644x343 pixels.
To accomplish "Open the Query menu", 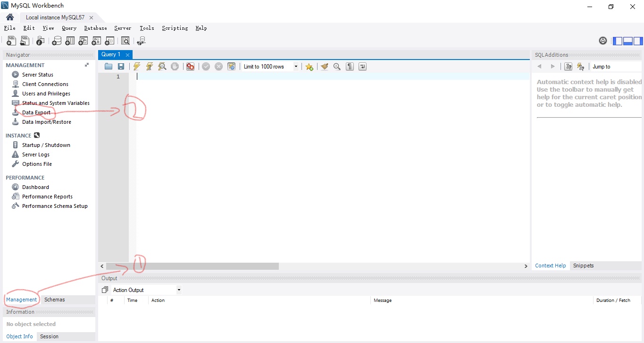I will click(69, 28).
